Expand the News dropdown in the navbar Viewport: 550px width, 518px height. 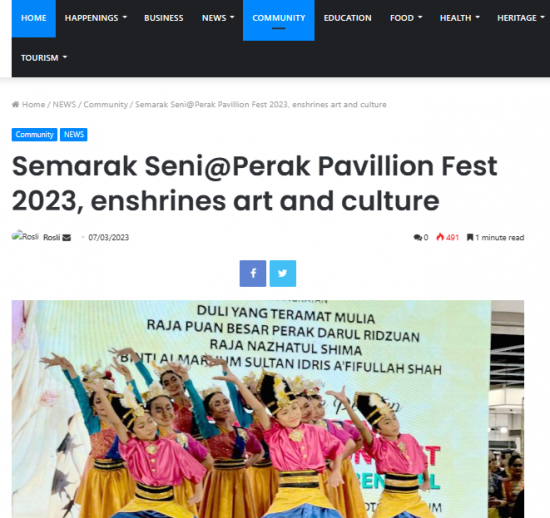[x=218, y=18]
